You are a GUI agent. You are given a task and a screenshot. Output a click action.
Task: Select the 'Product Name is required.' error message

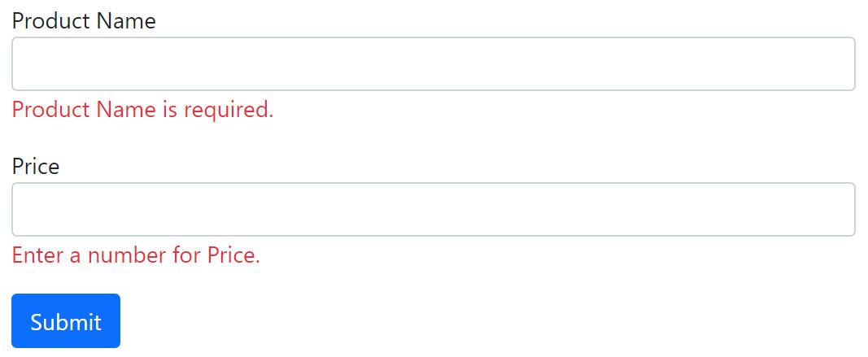(143, 110)
